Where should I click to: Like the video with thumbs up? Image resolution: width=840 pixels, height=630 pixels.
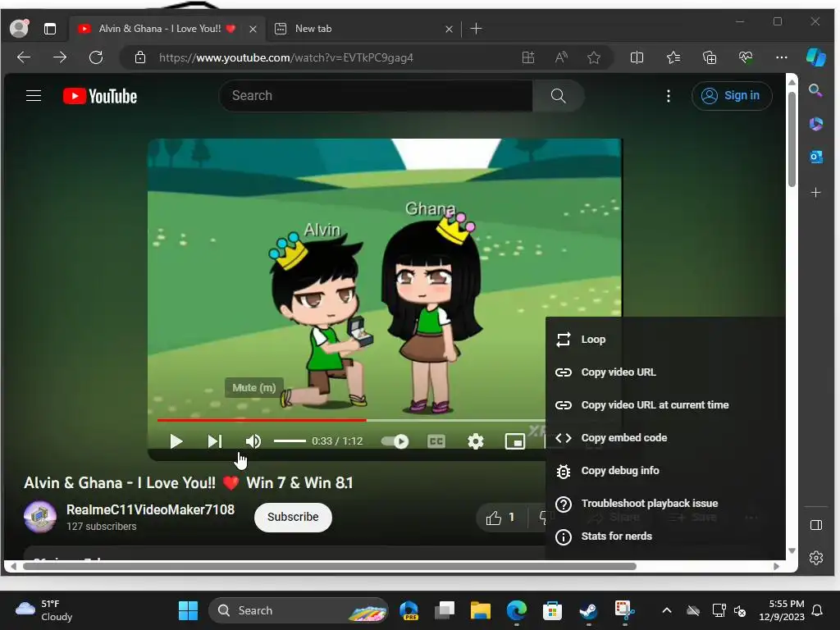click(500, 518)
